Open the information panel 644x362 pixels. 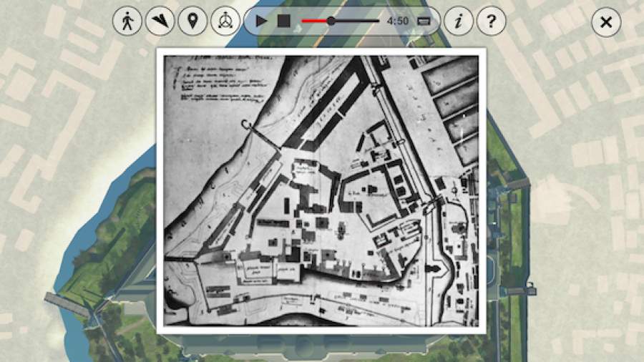coord(459,21)
